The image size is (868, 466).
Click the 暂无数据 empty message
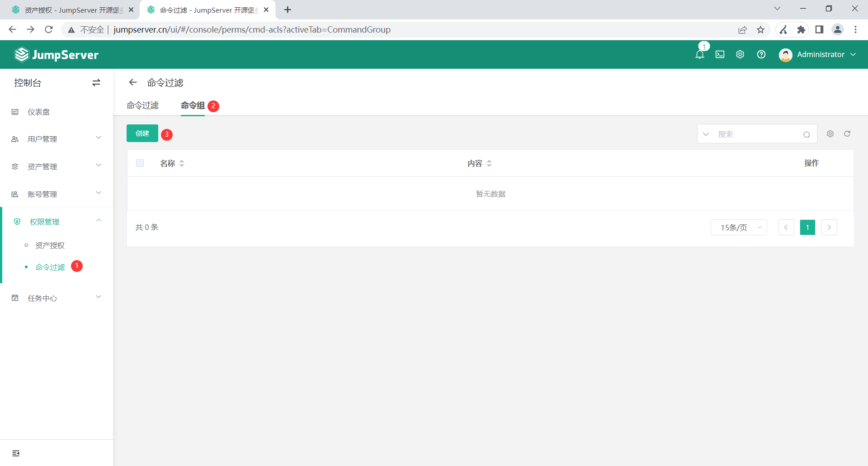[491, 194]
